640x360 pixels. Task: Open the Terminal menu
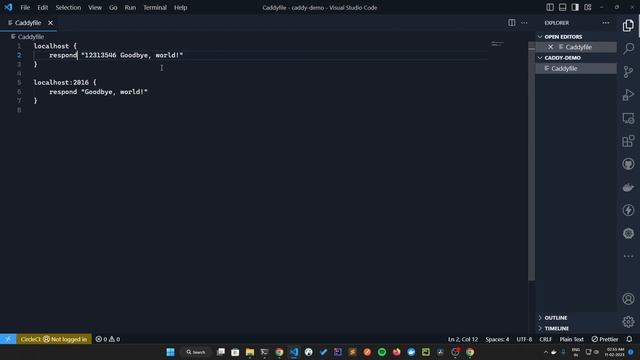coord(155,7)
